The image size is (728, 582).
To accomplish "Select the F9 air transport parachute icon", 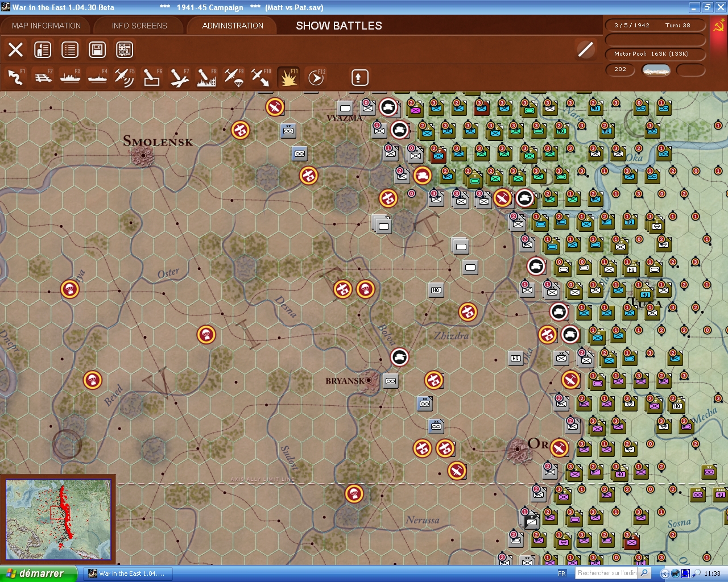I will (234, 77).
